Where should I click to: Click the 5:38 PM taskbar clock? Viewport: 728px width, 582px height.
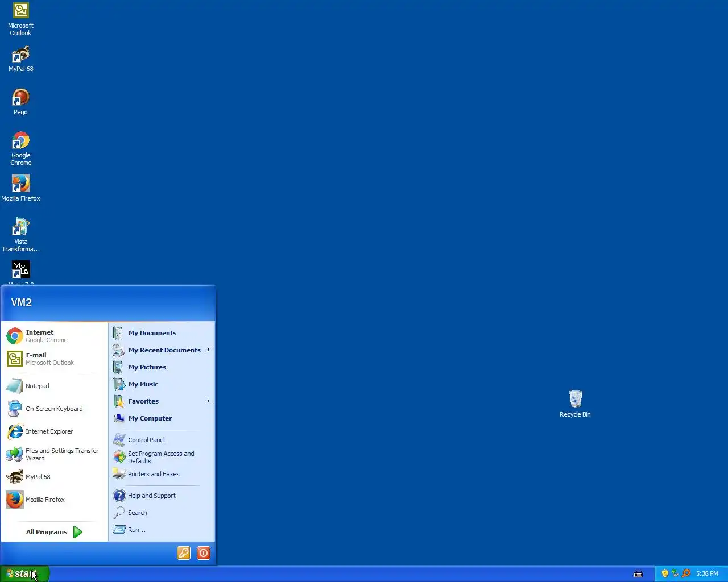click(x=707, y=573)
